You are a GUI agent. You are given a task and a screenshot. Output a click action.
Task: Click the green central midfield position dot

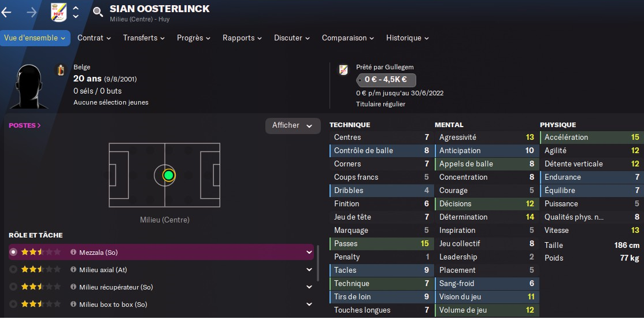point(168,175)
